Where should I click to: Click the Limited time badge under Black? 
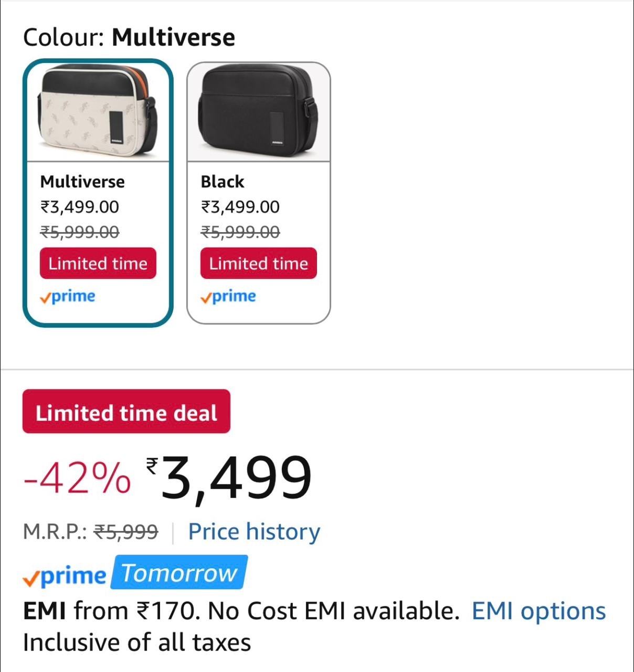(x=259, y=263)
